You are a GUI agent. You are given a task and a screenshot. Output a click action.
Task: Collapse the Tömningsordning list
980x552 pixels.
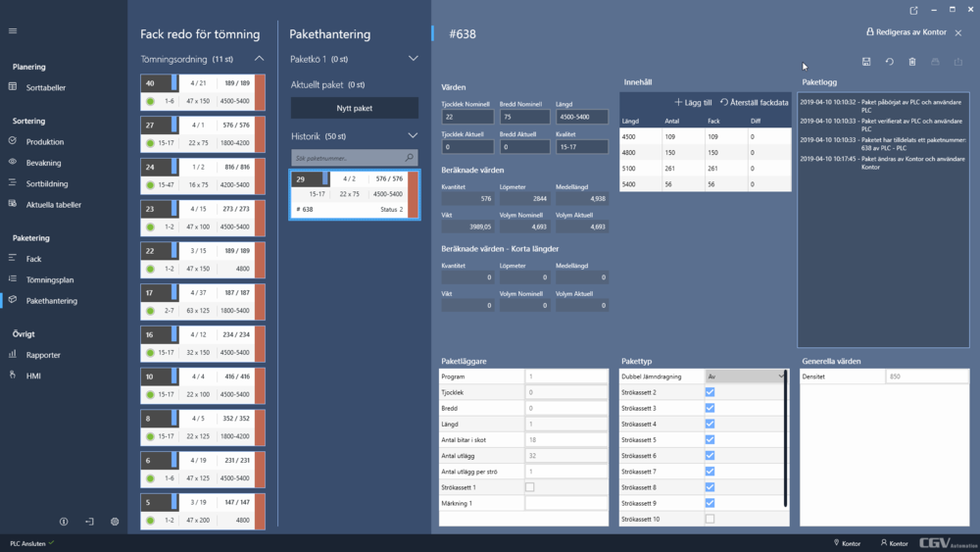[259, 59]
